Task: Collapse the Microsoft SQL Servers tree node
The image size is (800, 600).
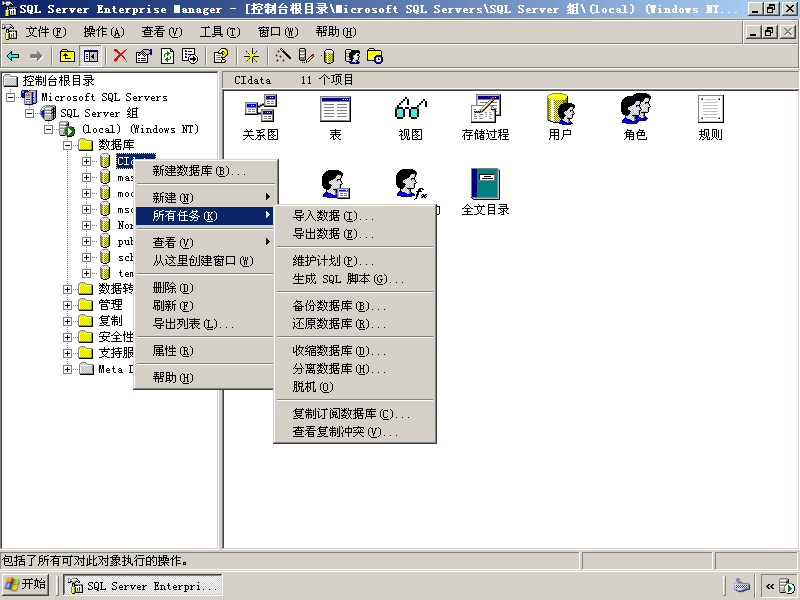Action: point(11,97)
